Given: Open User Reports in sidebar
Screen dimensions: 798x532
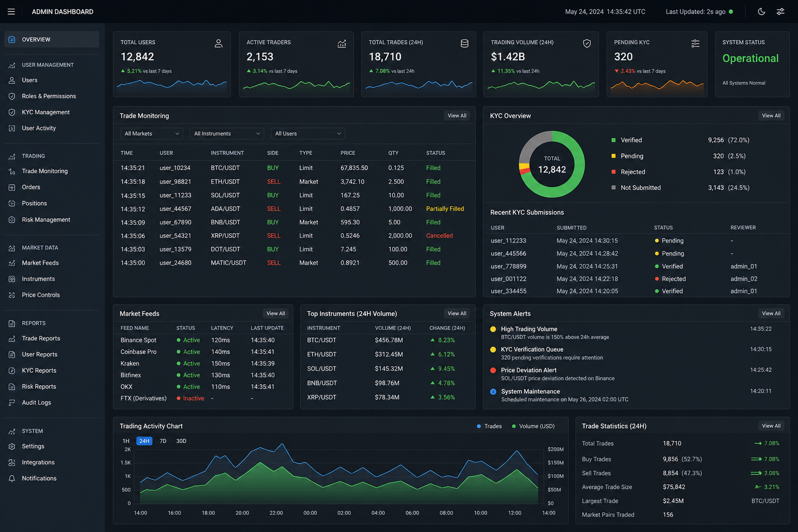Looking at the screenshot, I should pyautogui.click(x=39, y=355).
